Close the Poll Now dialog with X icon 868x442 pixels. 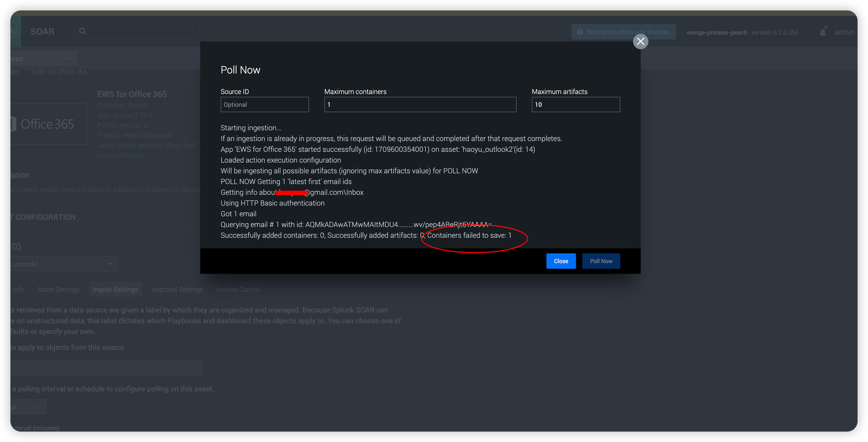point(640,41)
